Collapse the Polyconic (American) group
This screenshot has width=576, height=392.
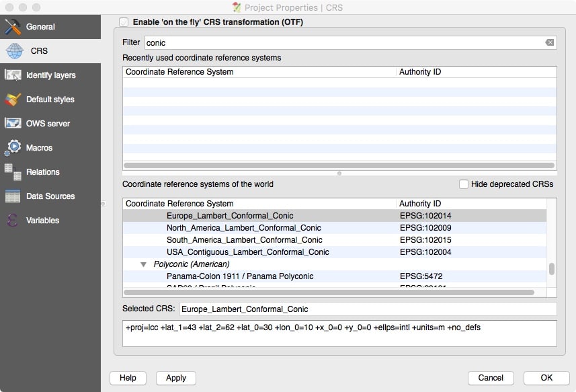(143, 264)
